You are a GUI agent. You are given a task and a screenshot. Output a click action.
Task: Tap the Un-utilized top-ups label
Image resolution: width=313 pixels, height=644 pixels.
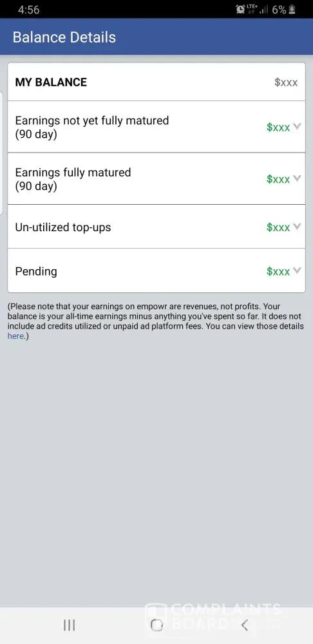click(x=63, y=227)
